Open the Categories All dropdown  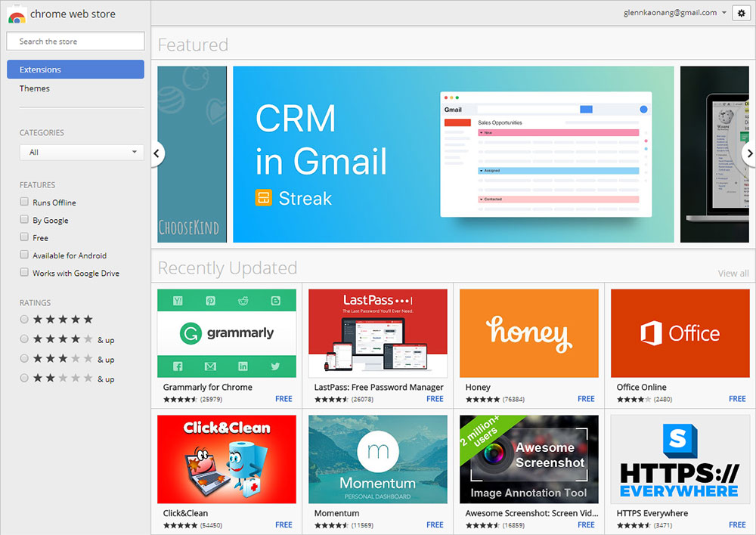[82, 153]
